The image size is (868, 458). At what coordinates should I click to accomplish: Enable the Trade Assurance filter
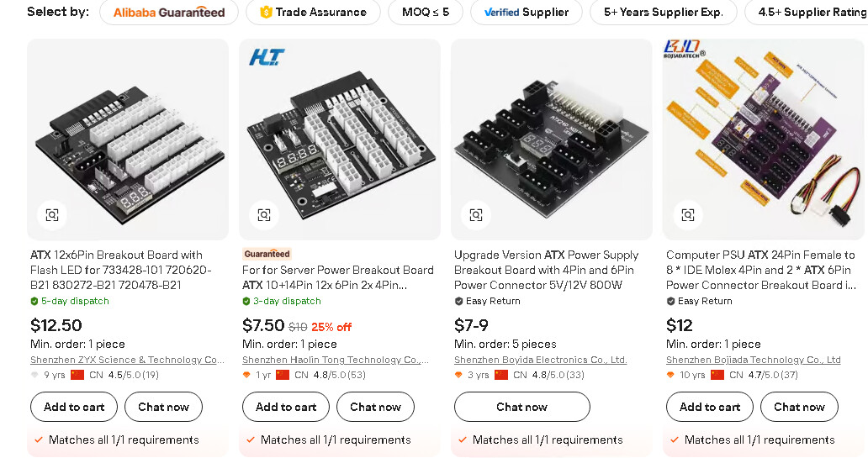click(x=313, y=13)
